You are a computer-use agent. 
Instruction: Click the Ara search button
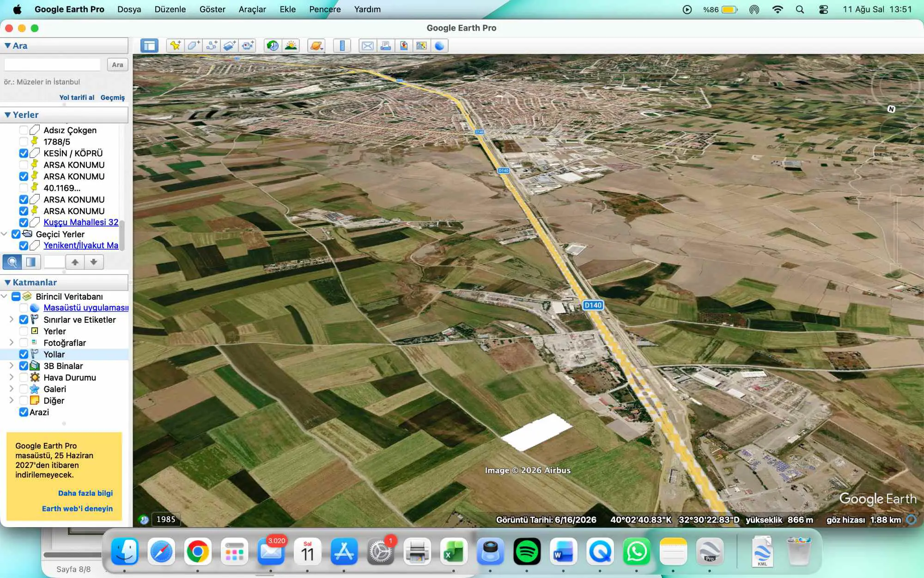point(117,65)
